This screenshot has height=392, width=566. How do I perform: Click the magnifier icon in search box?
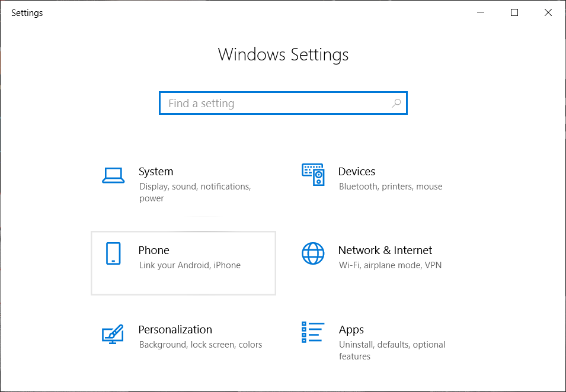pos(396,103)
